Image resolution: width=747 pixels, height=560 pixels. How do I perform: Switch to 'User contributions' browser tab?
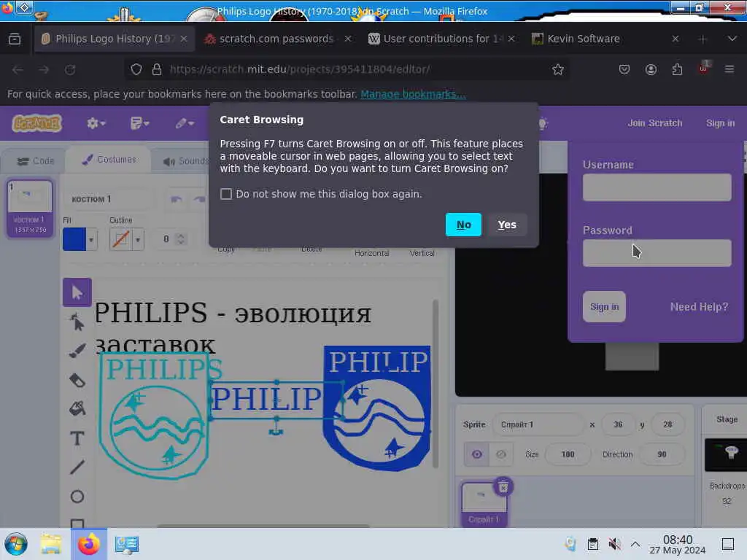tap(441, 39)
